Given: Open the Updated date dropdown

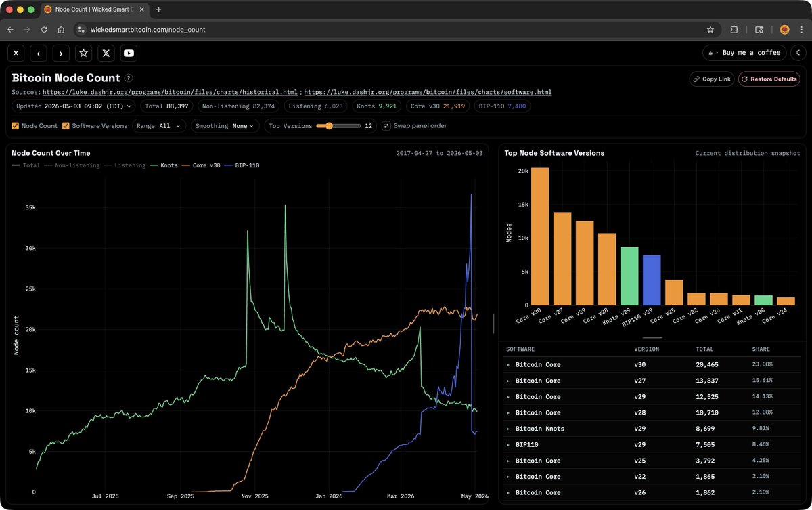Looking at the screenshot, I should pyautogui.click(x=74, y=106).
